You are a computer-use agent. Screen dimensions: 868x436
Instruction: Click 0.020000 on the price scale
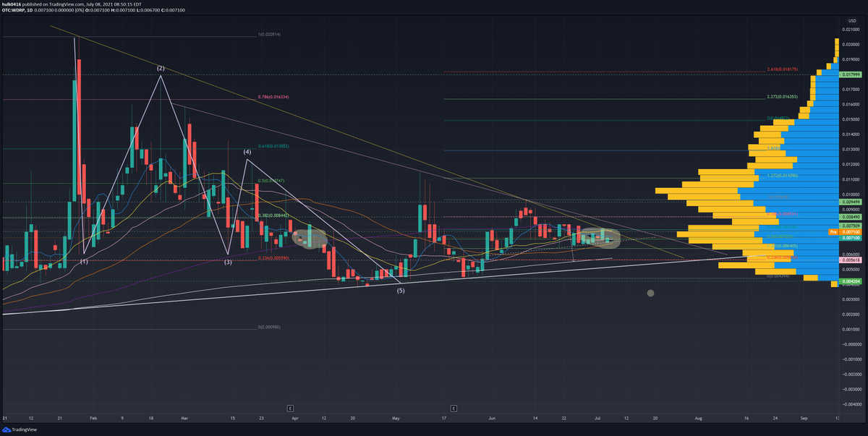[851, 44]
